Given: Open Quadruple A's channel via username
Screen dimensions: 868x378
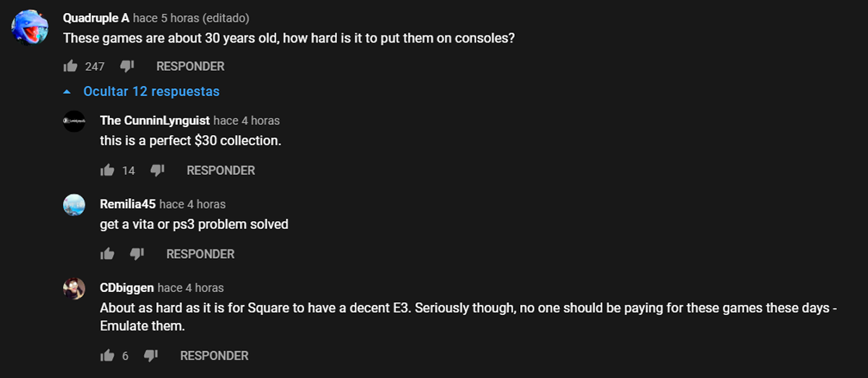Looking at the screenshot, I should point(96,17).
